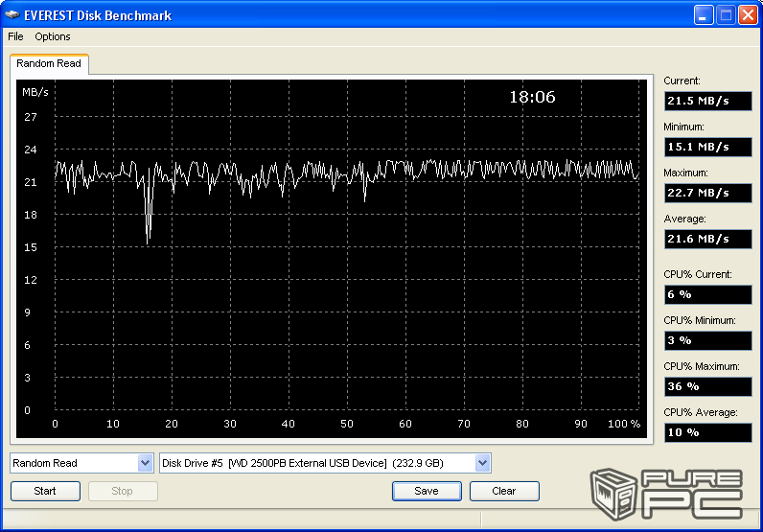
Task: Click the CPU% Maximum 36 % value
Action: coord(708,386)
